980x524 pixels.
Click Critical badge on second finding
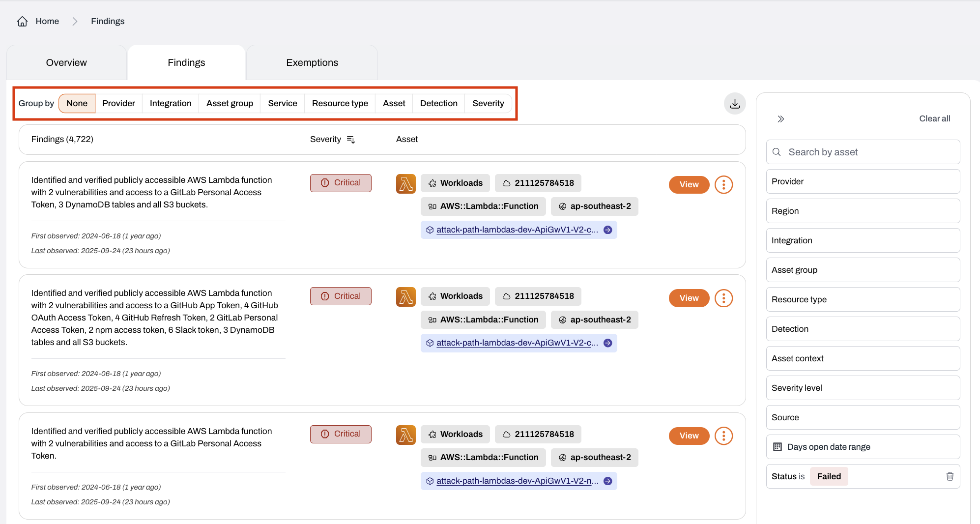pos(341,296)
